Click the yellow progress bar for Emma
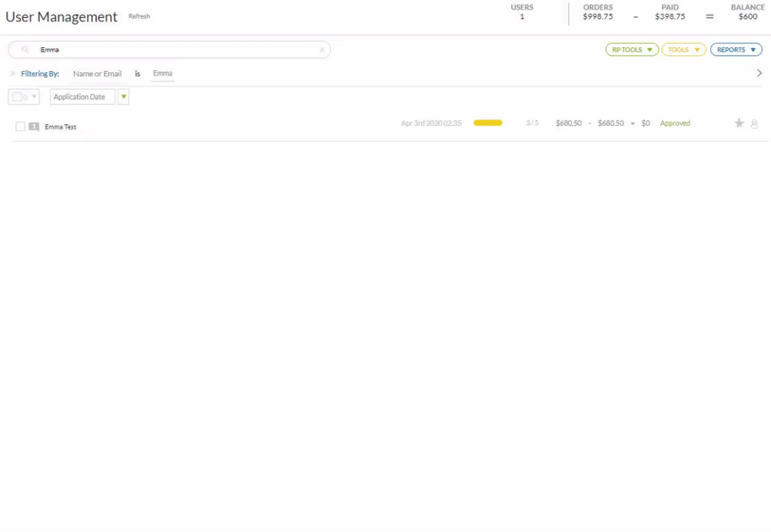 [x=487, y=123]
